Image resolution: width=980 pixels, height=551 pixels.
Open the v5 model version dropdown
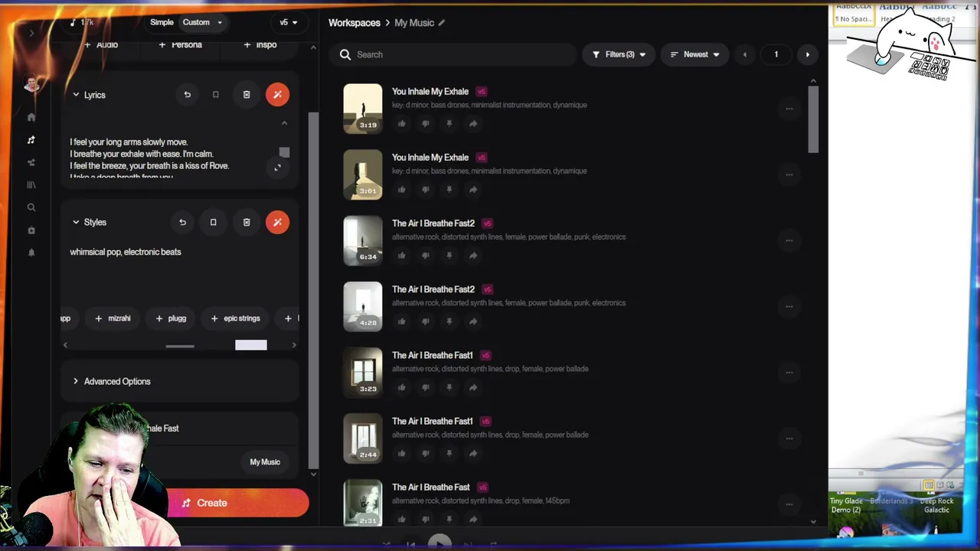[288, 22]
